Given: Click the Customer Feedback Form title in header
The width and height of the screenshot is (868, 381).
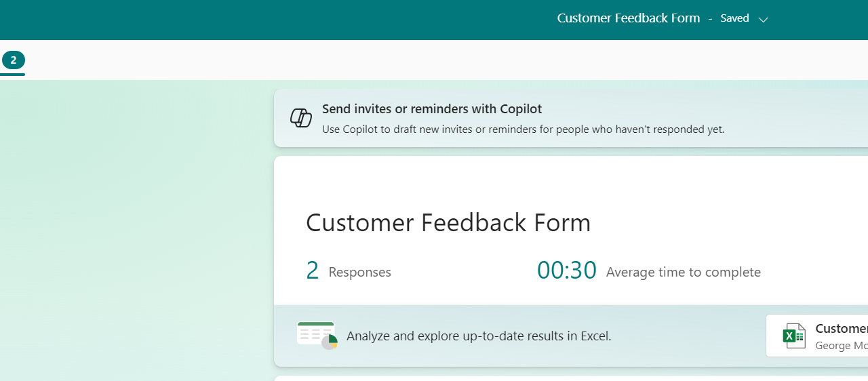Looking at the screenshot, I should pos(628,18).
